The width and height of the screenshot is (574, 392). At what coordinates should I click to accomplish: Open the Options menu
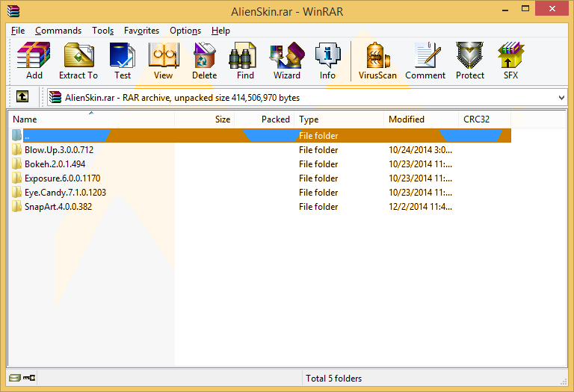185,31
